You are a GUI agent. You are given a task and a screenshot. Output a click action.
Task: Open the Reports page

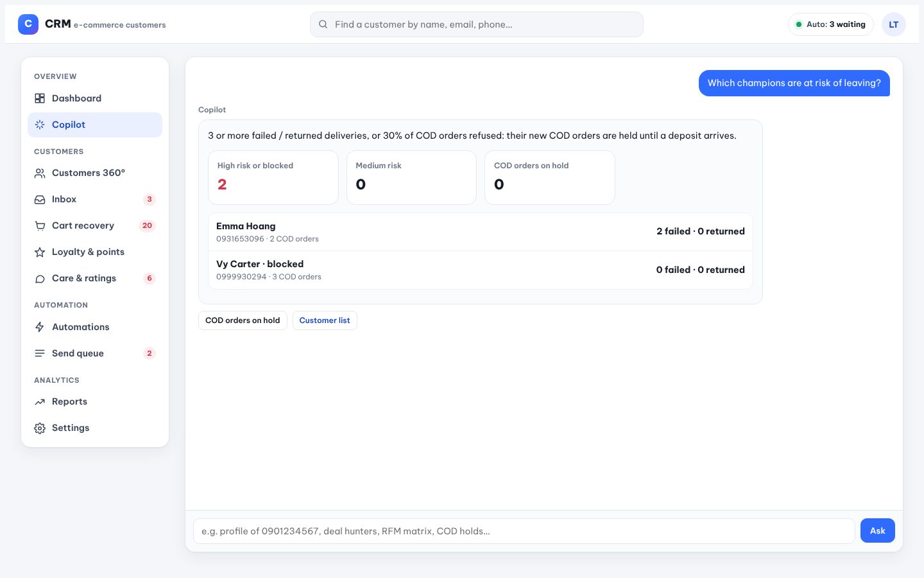(95, 401)
